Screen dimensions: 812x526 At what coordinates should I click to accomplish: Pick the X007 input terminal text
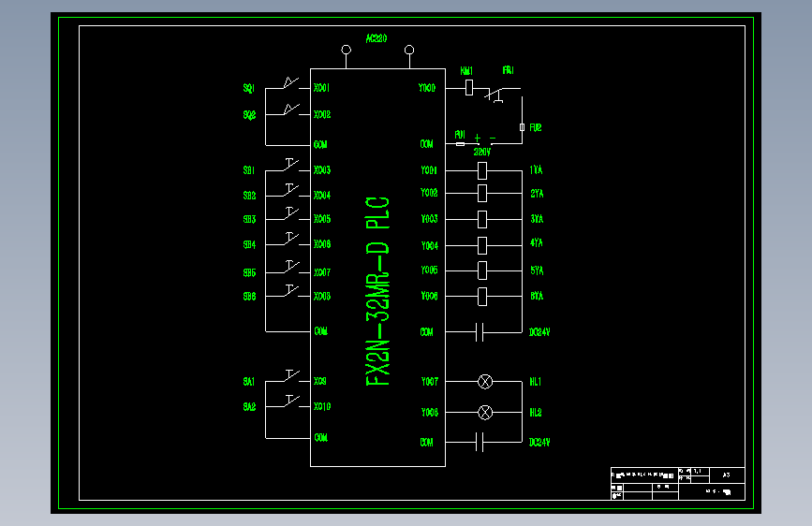click(322, 272)
